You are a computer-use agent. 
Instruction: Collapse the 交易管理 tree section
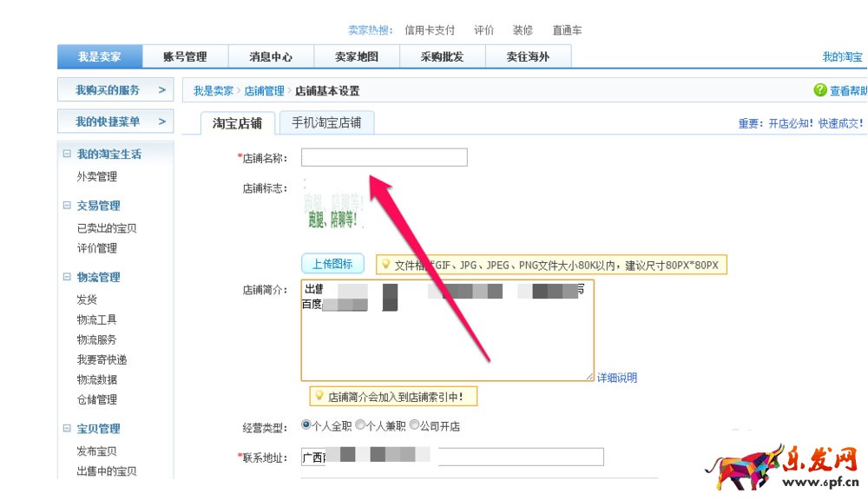tap(67, 206)
